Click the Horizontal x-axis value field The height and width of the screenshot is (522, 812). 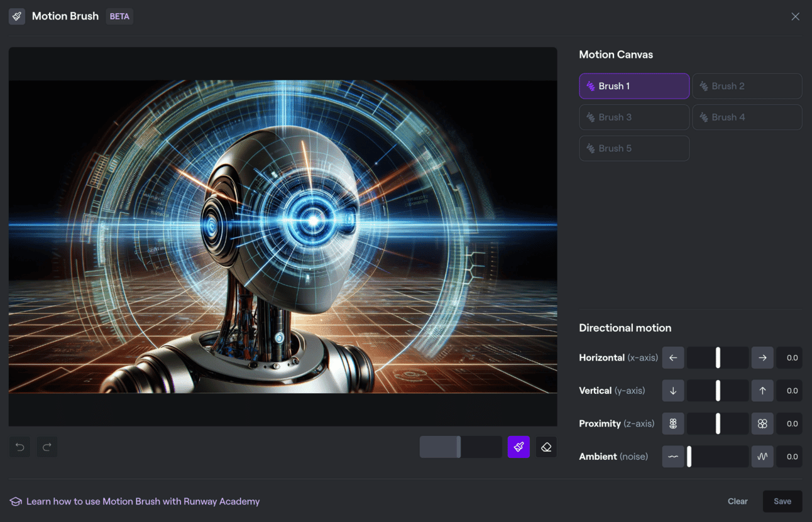pos(789,358)
